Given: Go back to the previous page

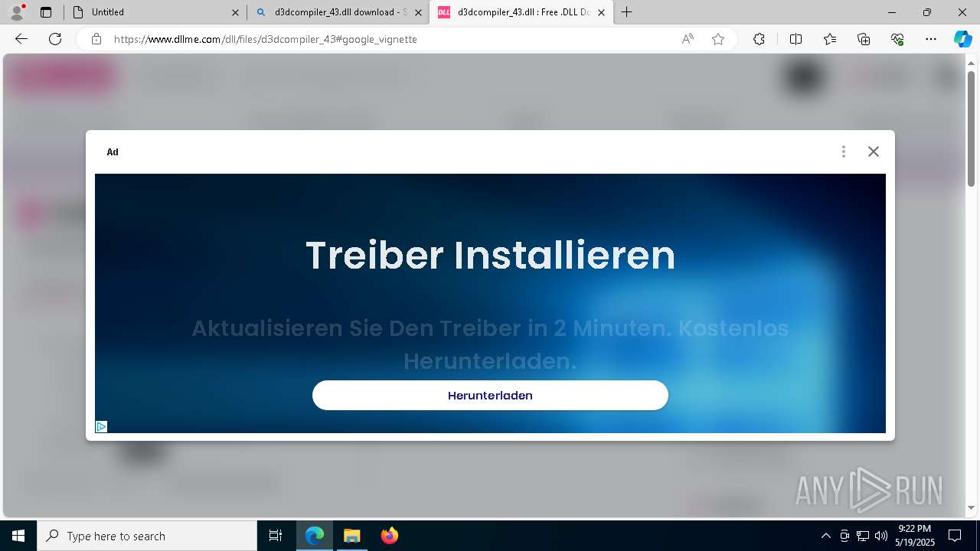Looking at the screenshot, I should [21, 39].
